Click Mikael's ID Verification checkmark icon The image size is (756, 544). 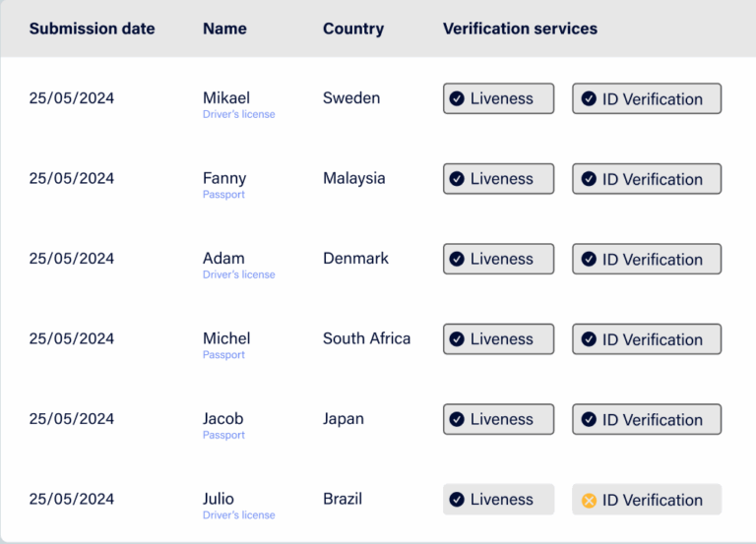589,98
